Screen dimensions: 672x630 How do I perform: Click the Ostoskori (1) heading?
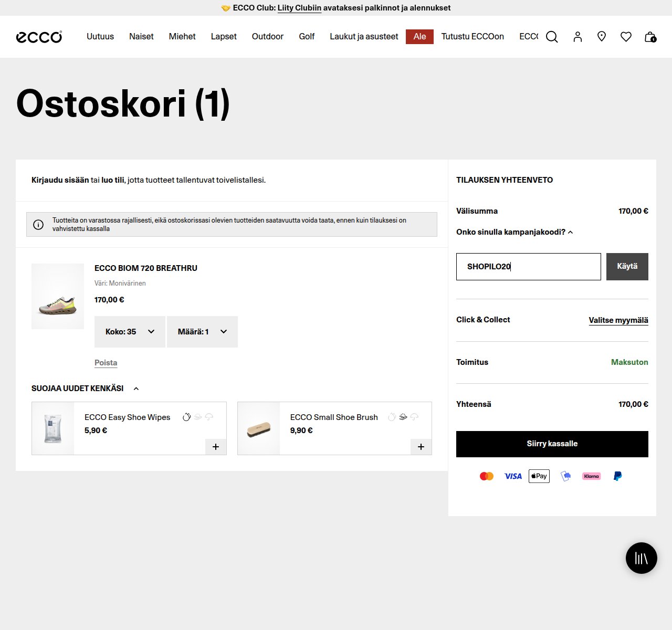point(123,103)
